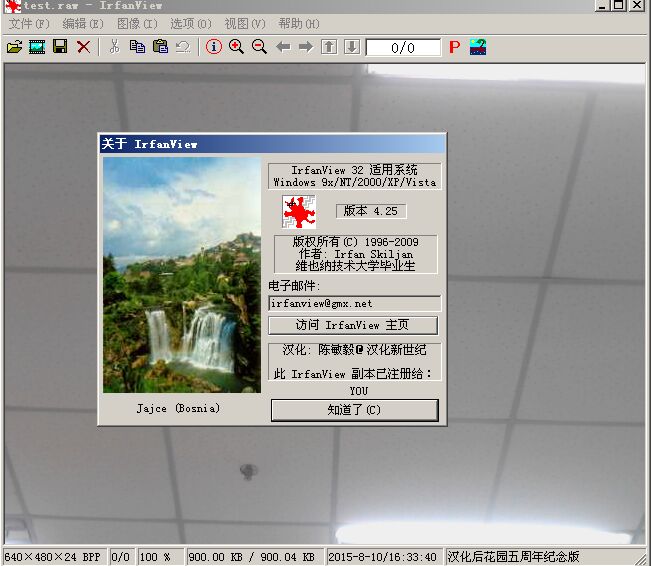
Task: Show image information via red 'i' icon
Action: [x=214, y=47]
